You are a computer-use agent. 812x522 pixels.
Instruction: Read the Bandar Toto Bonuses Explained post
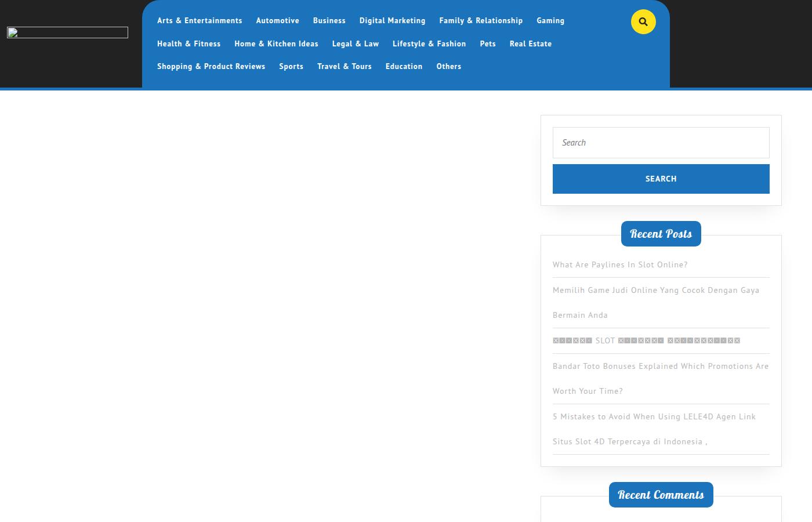click(661, 378)
